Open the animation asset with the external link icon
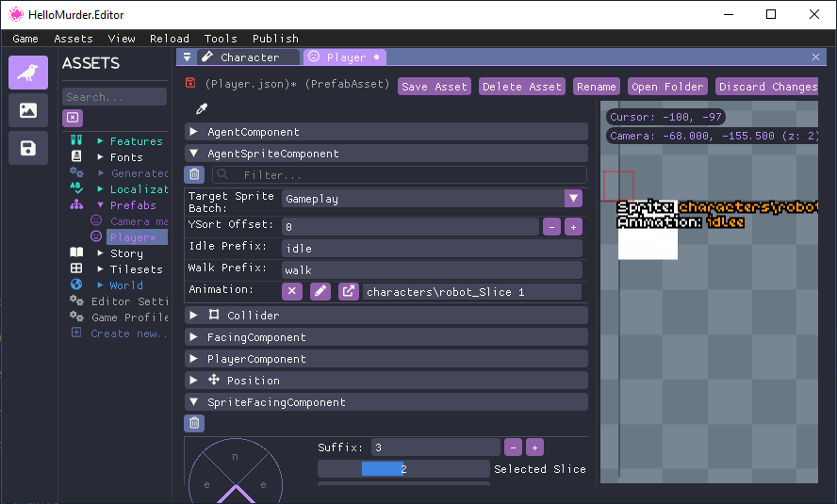837x504 pixels. click(349, 291)
